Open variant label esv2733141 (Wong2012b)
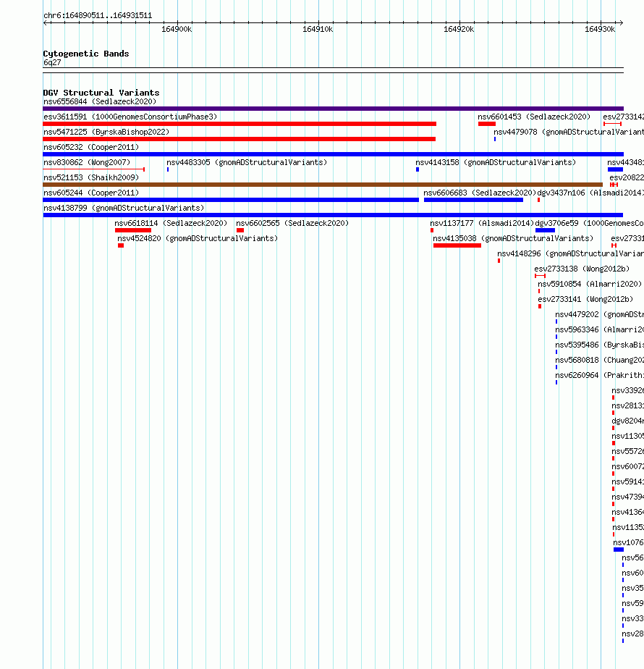This screenshot has height=669, width=644. pos(585,300)
